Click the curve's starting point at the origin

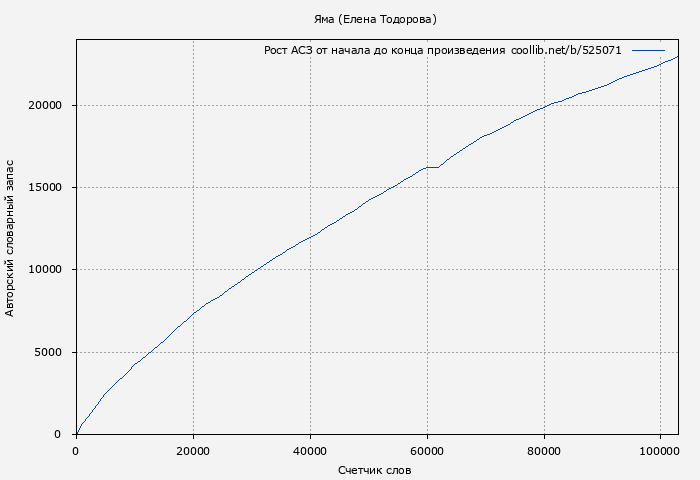pos(77,433)
